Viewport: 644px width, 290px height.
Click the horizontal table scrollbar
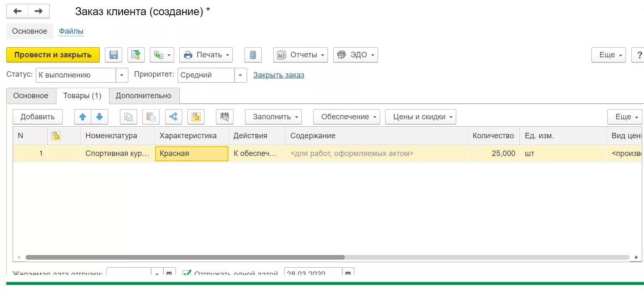(x=185, y=257)
